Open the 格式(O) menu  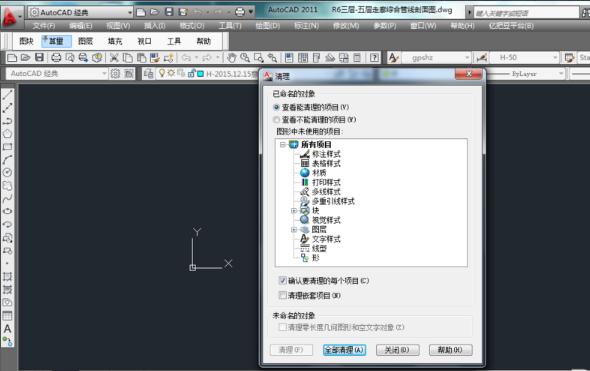pyautogui.click(x=192, y=26)
